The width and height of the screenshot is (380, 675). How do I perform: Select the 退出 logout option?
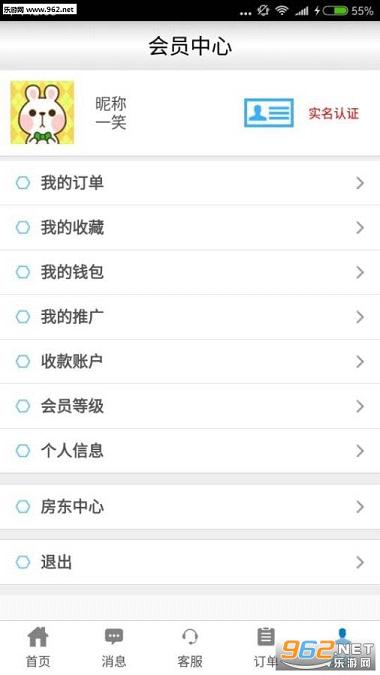[x=190, y=562]
